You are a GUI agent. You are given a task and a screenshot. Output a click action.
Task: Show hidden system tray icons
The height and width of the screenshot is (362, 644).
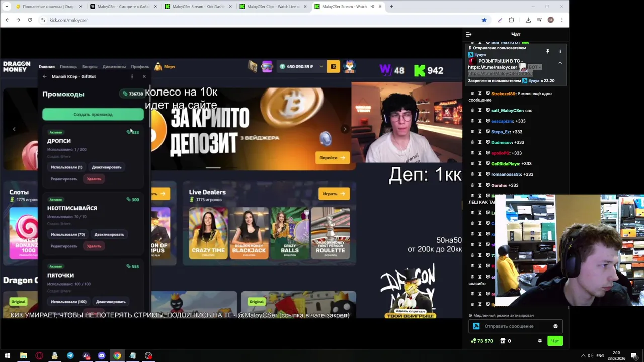coord(583,355)
